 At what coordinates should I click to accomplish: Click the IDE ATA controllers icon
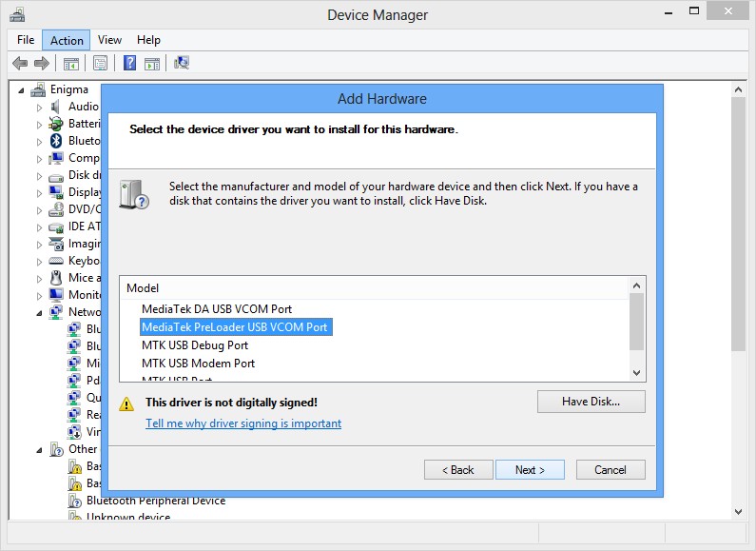(56, 227)
